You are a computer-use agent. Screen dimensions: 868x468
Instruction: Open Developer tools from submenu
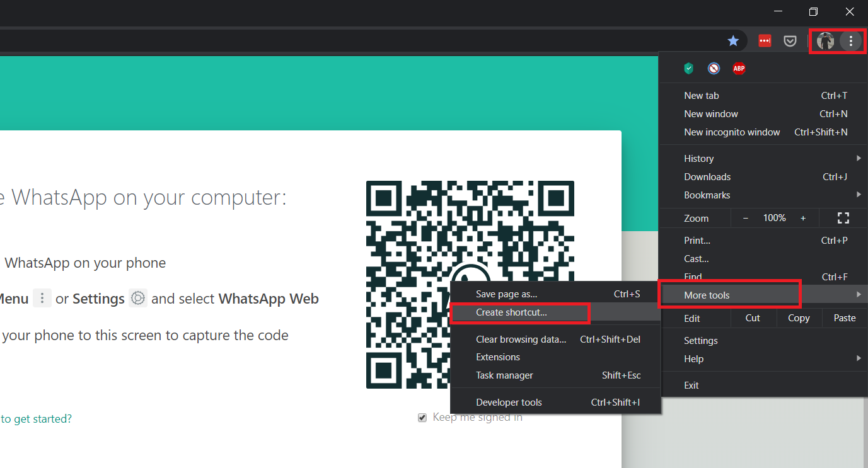coord(555,402)
